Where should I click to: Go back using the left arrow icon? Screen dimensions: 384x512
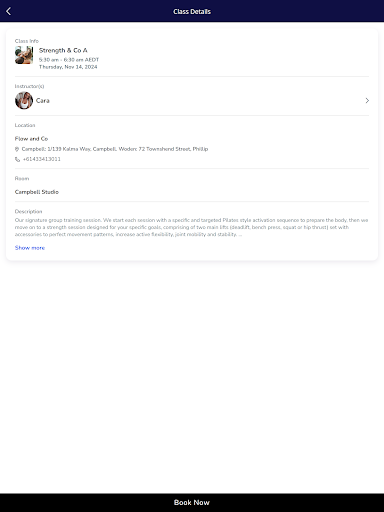(9, 11)
